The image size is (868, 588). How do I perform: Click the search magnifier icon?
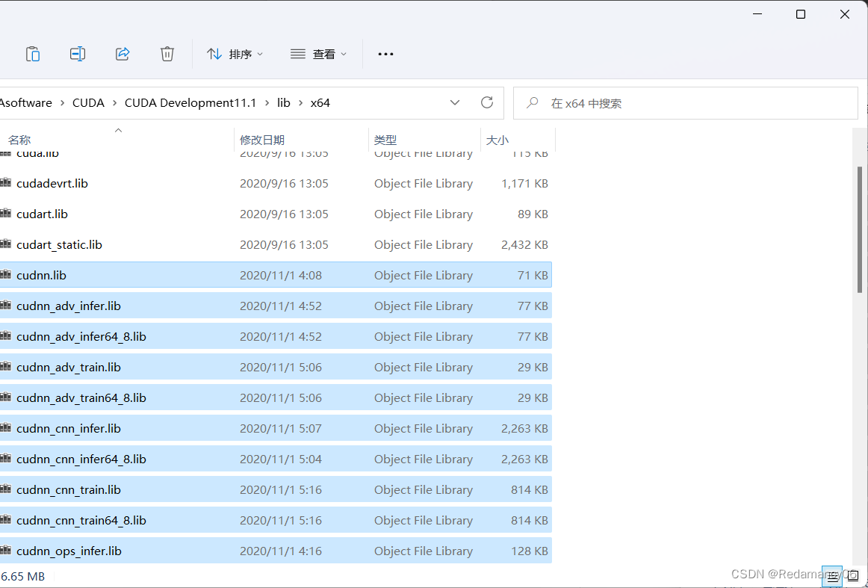pos(533,103)
